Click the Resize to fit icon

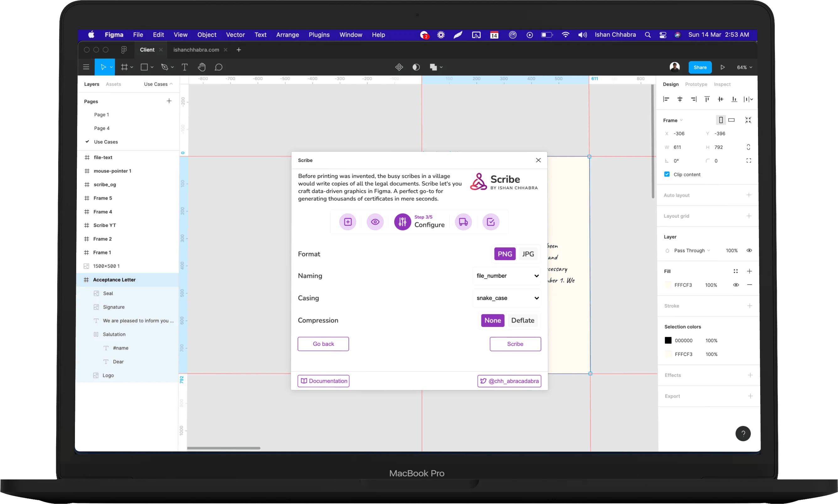748,120
